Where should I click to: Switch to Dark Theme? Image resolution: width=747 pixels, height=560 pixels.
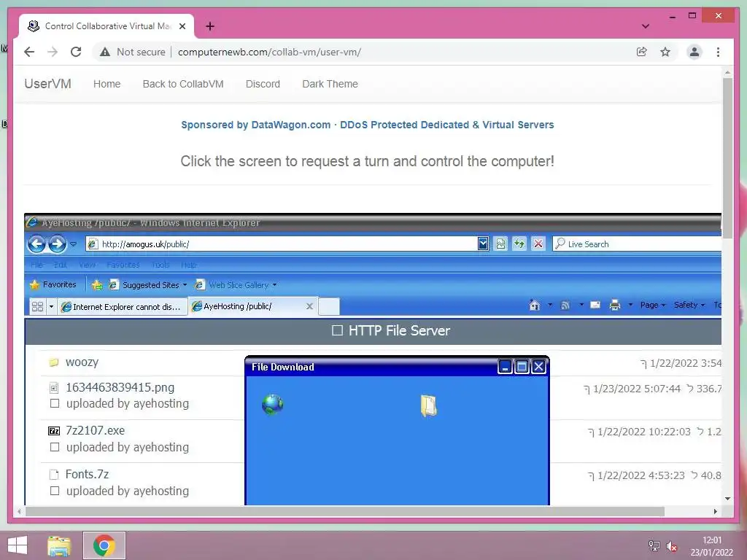click(x=330, y=84)
